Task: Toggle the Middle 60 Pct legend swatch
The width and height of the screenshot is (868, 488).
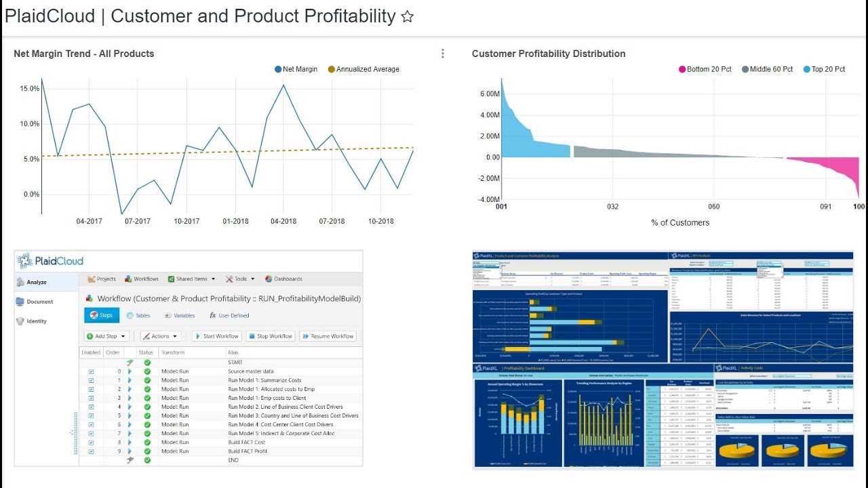Action: tap(745, 69)
